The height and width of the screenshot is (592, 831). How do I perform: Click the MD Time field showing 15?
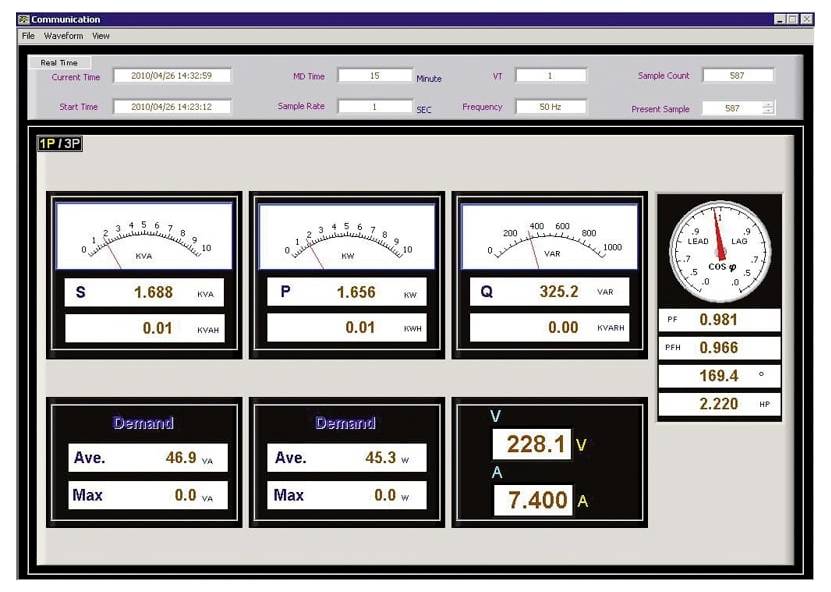[x=375, y=76]
